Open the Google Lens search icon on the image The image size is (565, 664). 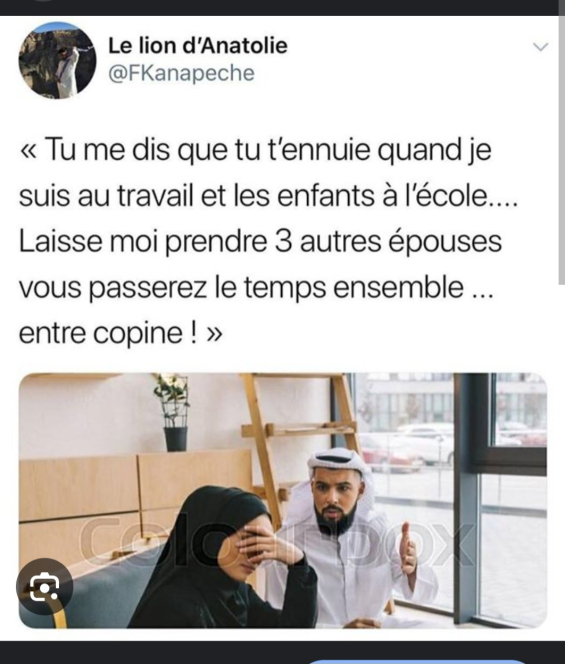point(44,587)
